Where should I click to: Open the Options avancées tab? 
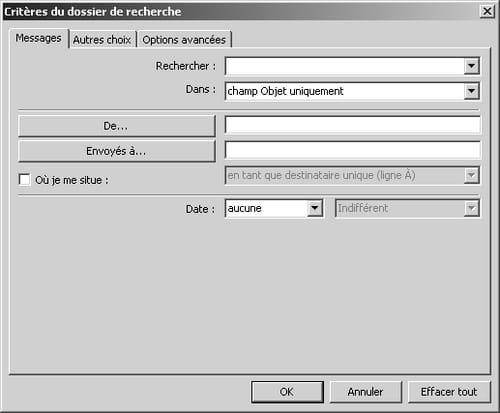coord(184,40)
